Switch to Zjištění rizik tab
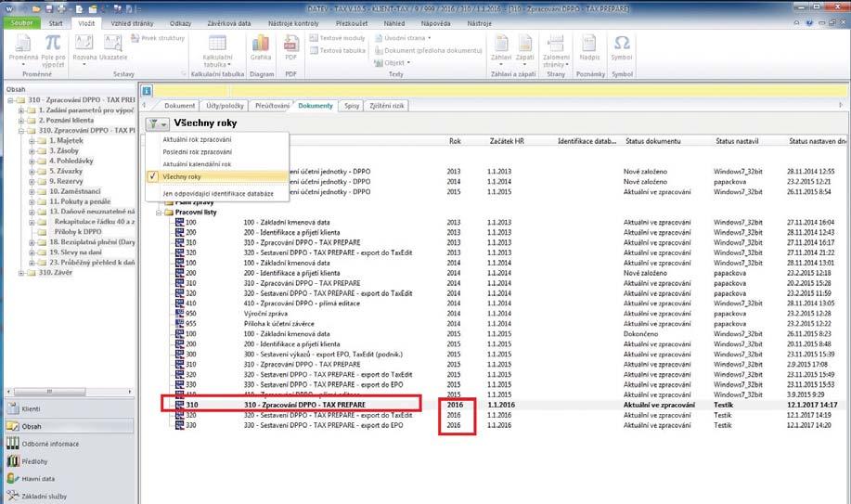This screenshot has width=851, height=504. click(386, 106)
